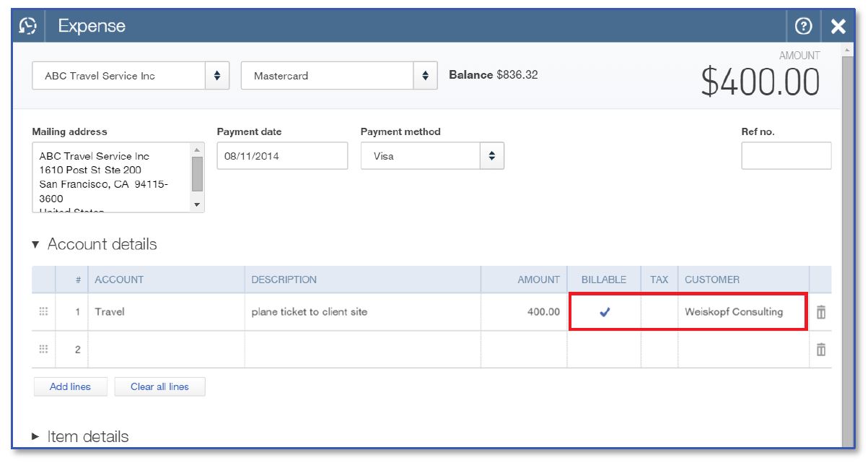Open help with the question mark icon

803,26
